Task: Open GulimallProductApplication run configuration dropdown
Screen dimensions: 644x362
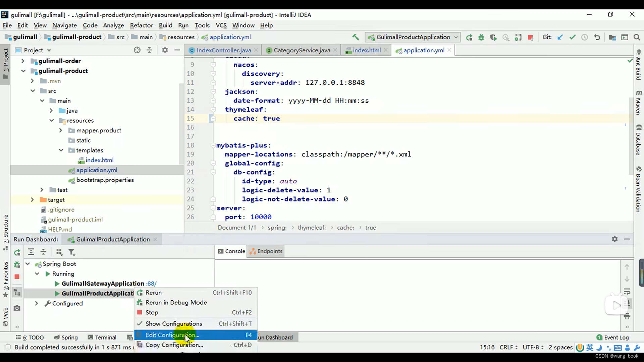Action: tap(413, 37)
